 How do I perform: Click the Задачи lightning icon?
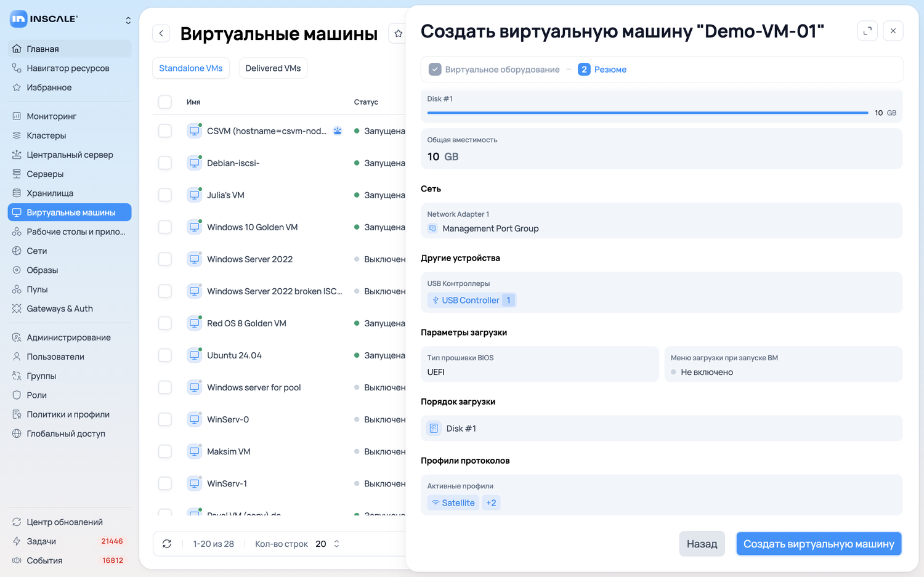pos(17,541)
